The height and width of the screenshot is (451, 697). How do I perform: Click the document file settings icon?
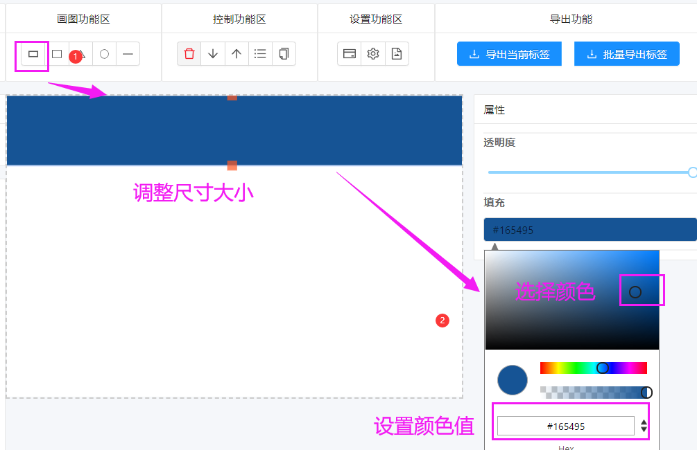(x=396, y=54)
